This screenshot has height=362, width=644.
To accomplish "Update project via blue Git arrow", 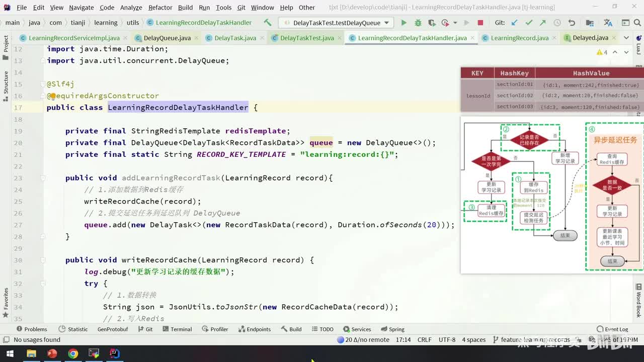I will (514, 23).
